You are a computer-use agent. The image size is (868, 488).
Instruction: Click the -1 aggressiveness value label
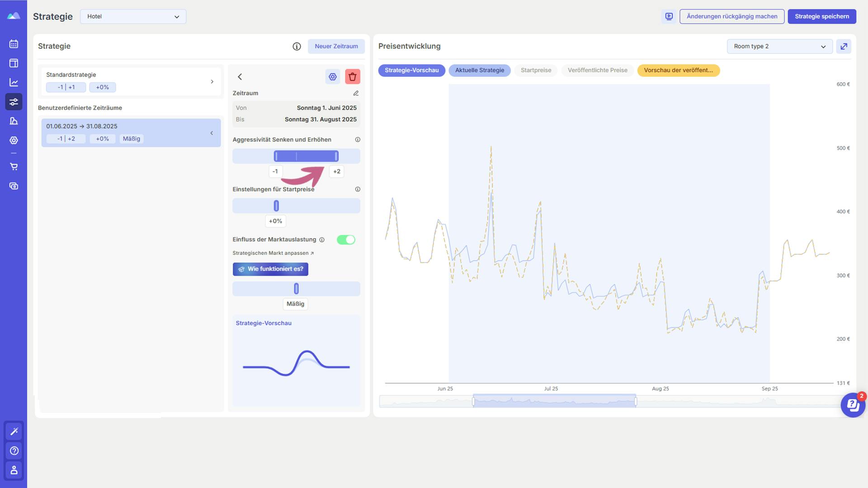[275, 172]
